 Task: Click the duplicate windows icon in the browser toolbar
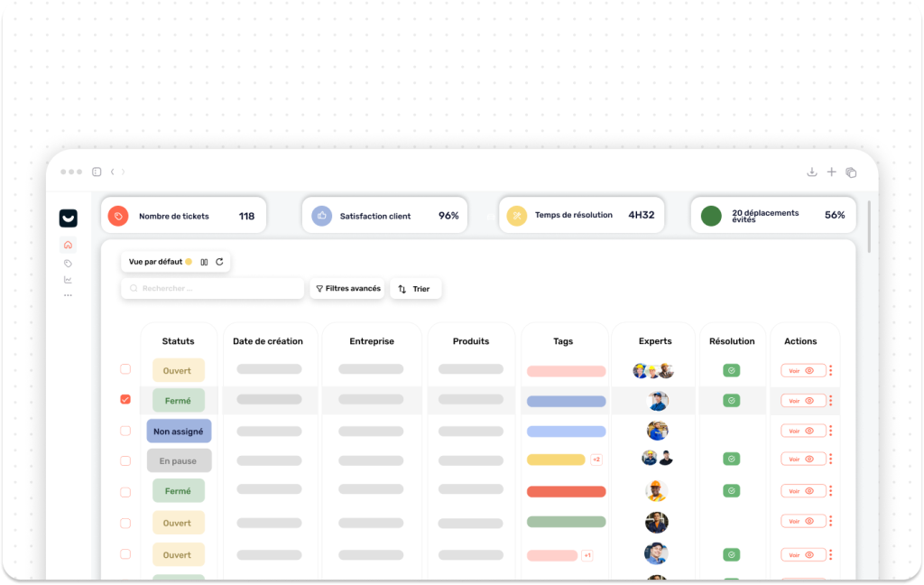(851, 172)
